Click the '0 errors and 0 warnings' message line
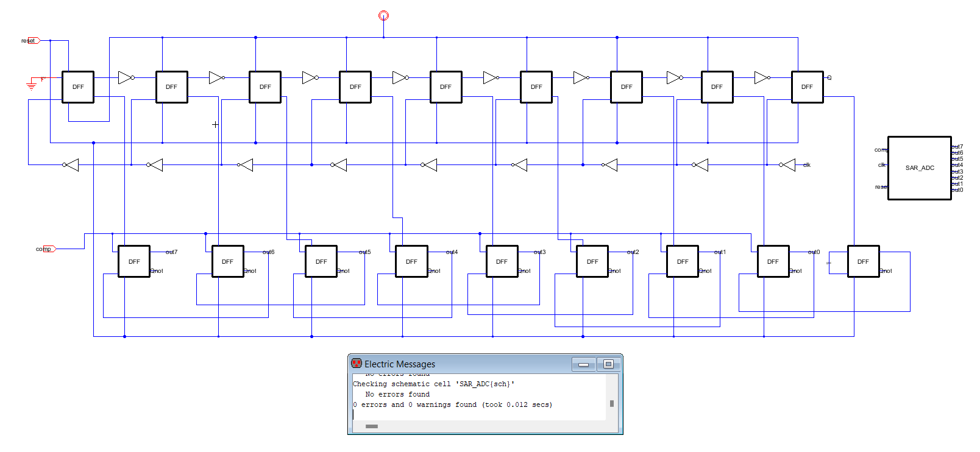The width and height of the screenshot is (980, 452). coord(452,405)
